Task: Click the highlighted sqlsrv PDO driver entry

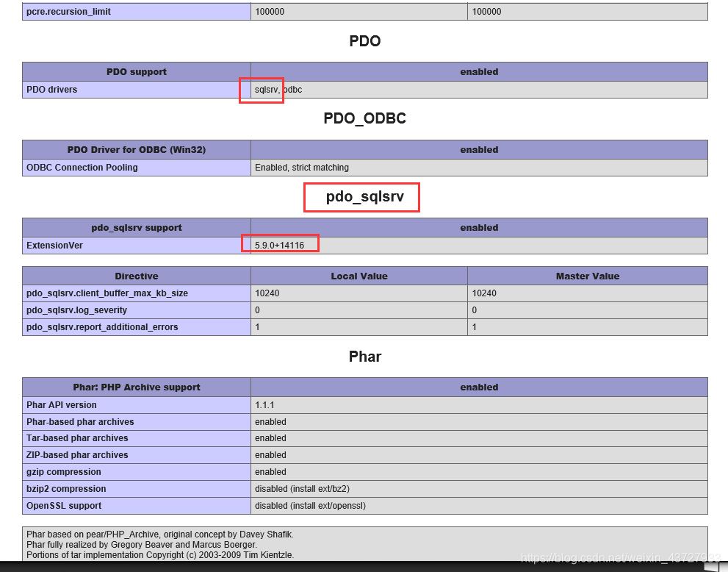Action: pyautogui.click(x=262, y=90)
